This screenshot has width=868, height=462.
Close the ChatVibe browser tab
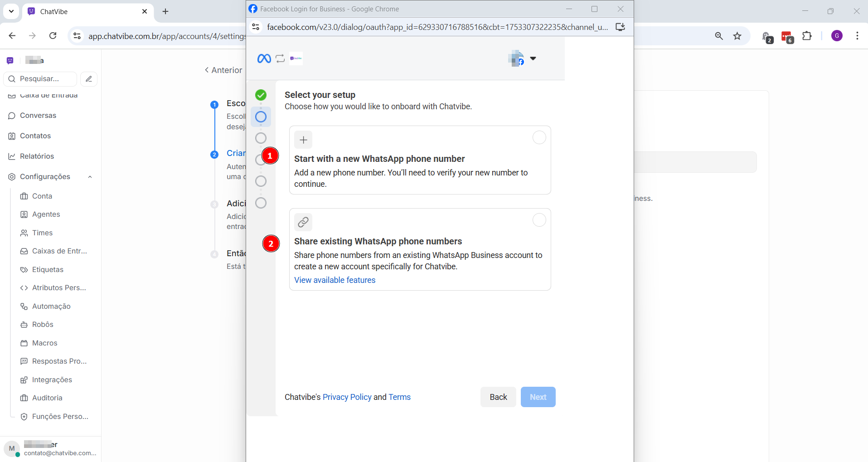point(145,11)
